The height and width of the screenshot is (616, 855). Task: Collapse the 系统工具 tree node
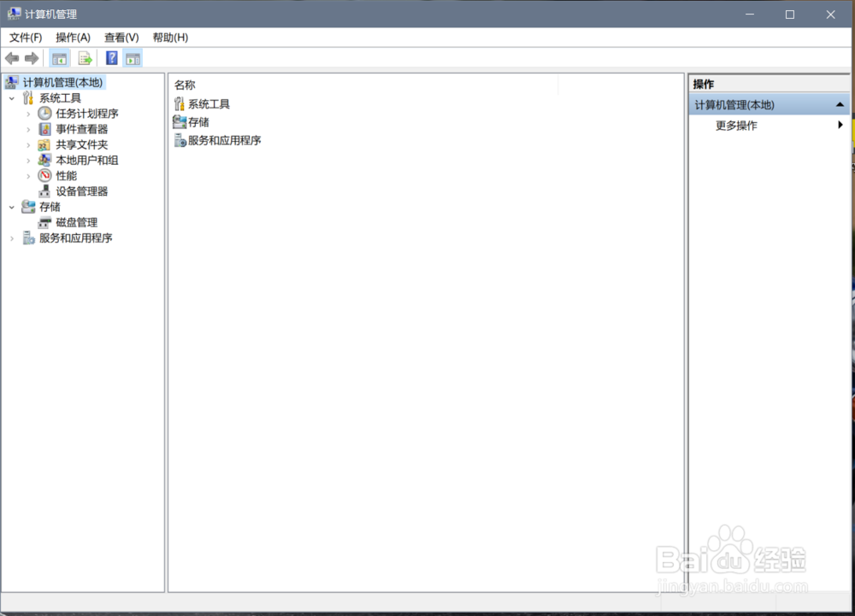click(x=12, y=98)
